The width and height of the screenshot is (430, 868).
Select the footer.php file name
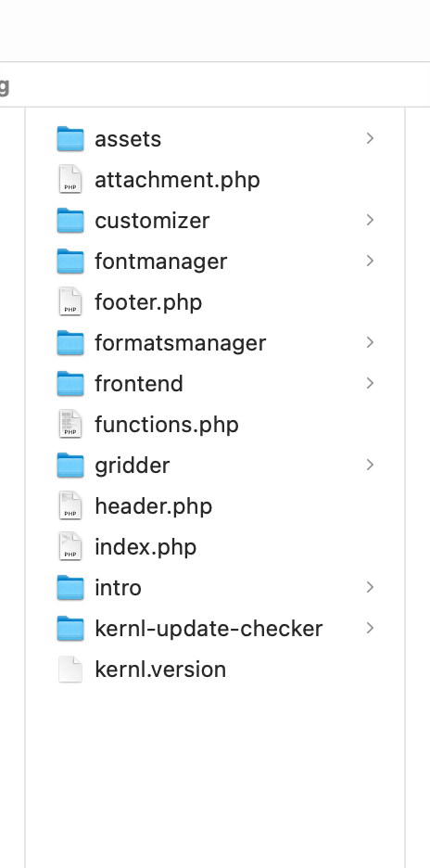tap(148, 303)
